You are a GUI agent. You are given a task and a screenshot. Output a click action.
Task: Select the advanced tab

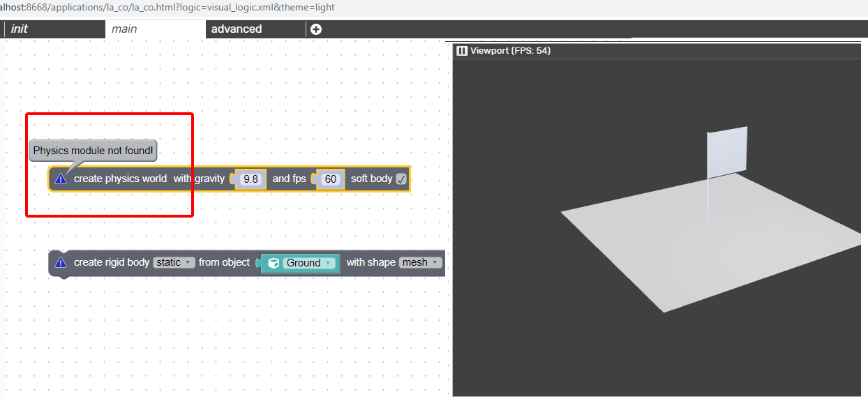[x=255, y=29]
